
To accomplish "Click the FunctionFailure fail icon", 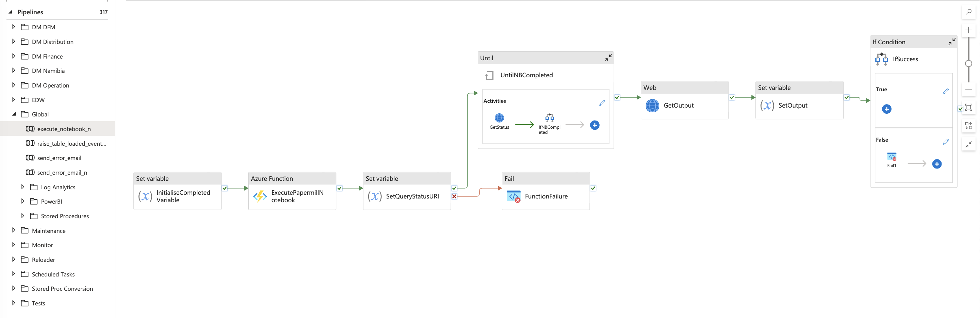I will click(x=513, y=196).
